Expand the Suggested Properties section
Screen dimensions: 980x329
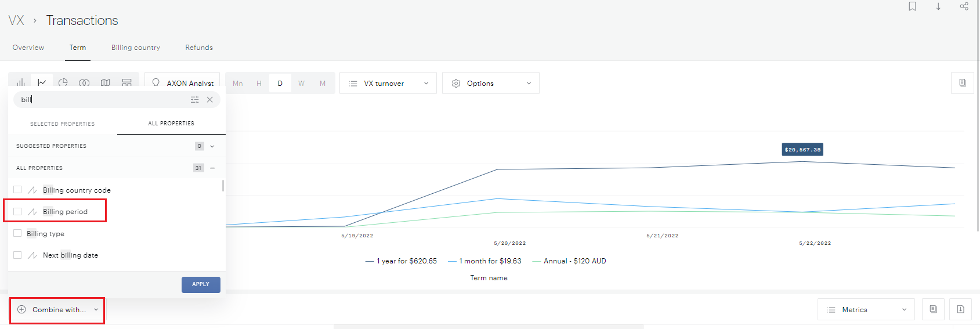pos(212,146)
